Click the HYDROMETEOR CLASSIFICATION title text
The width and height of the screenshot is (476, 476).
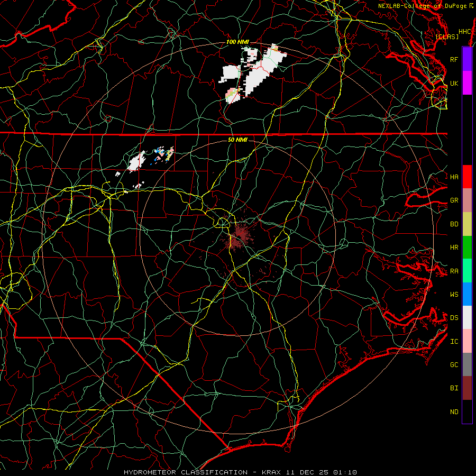click(x=186, y=472)
